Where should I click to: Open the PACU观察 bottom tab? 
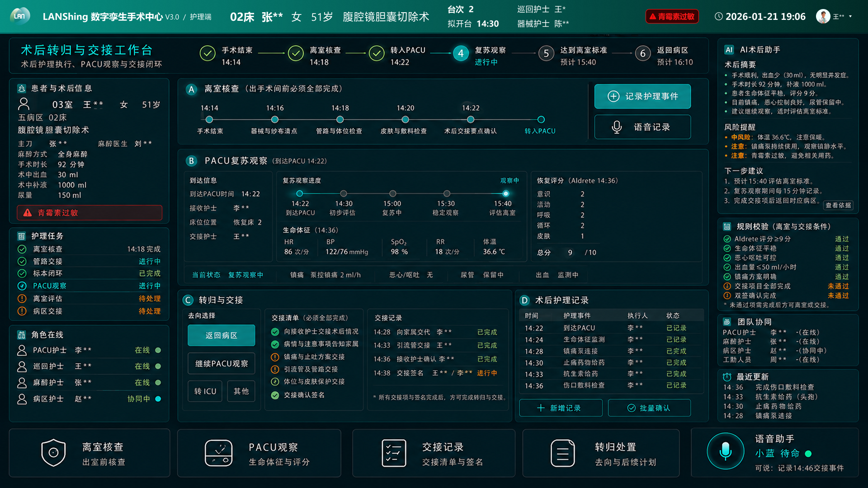[259, 453]
